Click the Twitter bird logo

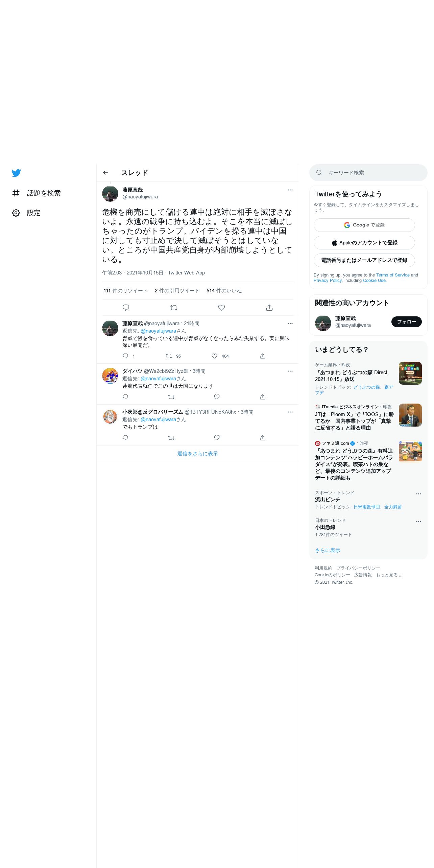tap(16, 173)
